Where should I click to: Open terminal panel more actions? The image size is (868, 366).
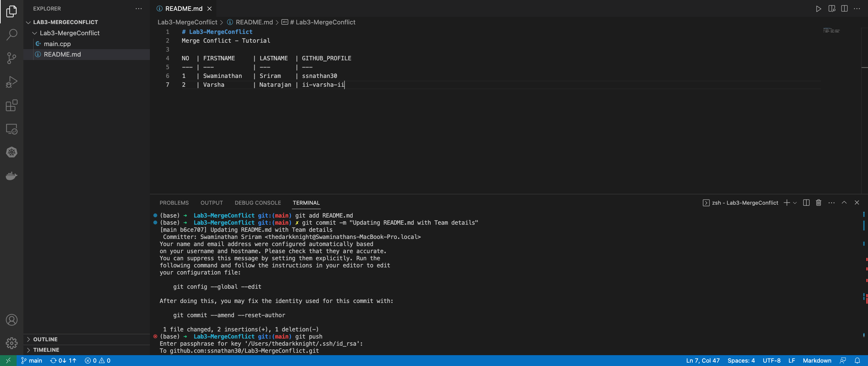click(831, 203)
